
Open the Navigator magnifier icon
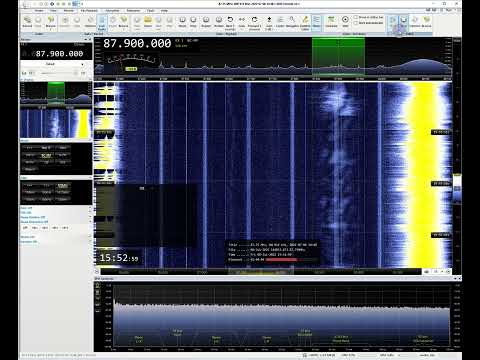[292, 21]
